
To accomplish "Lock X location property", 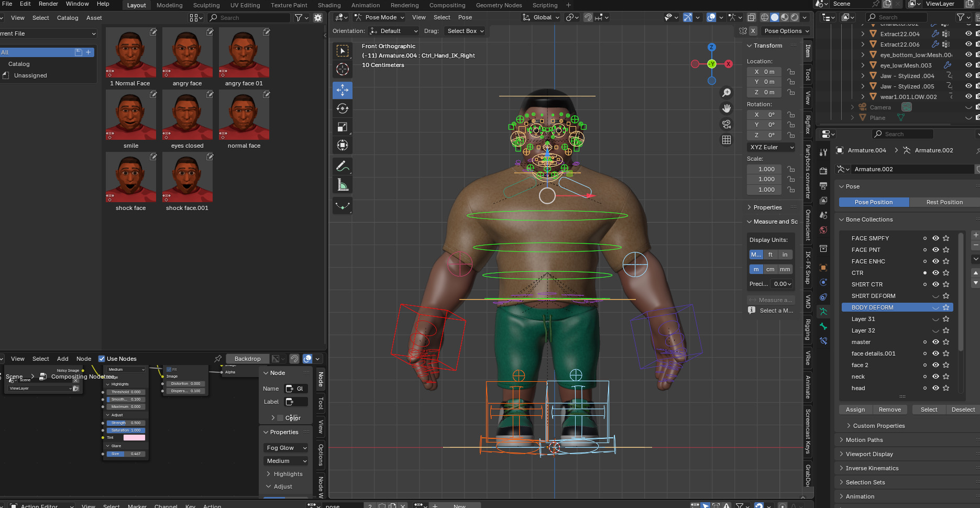I will [791, 72].
